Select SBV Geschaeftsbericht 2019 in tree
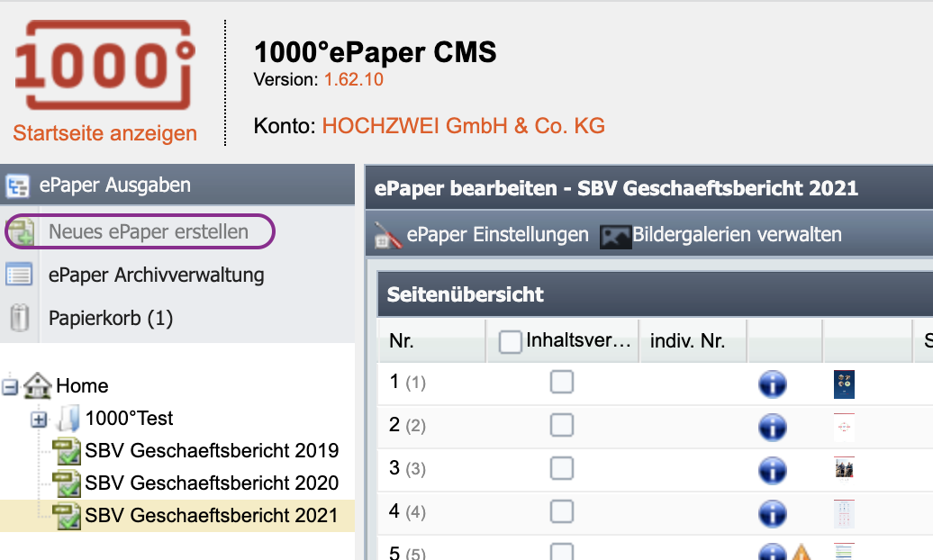The width and height of the screenshot is (933, 560). [x=212, y=450]
